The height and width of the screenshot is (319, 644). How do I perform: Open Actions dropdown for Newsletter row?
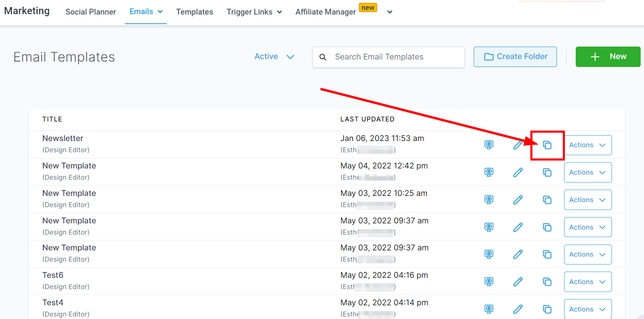coord(587,145)
